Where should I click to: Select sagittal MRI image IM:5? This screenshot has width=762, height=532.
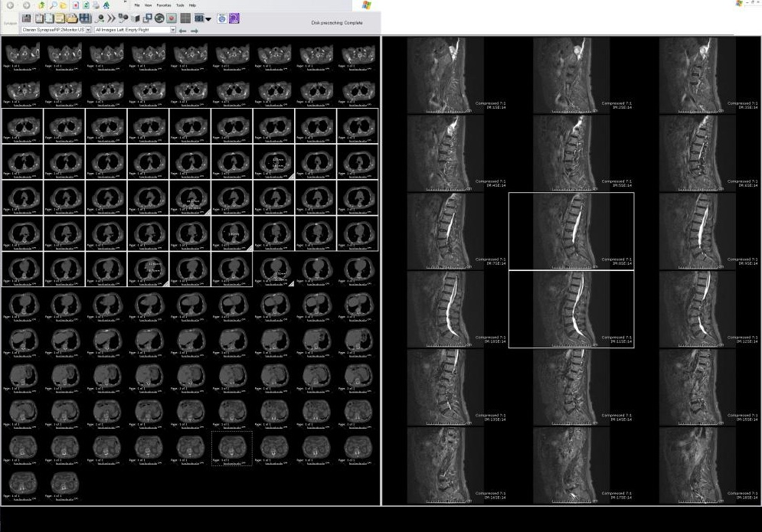coord(571,153)
